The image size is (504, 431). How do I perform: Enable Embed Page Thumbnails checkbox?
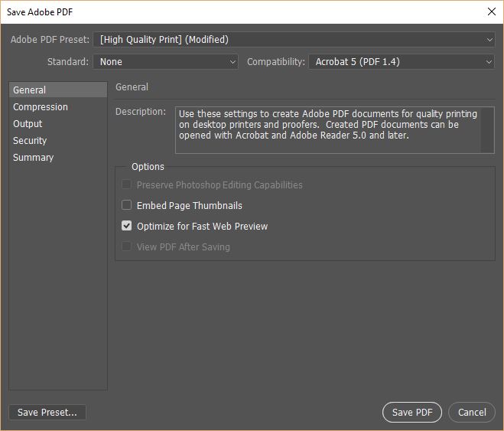(x=127, y=205)
